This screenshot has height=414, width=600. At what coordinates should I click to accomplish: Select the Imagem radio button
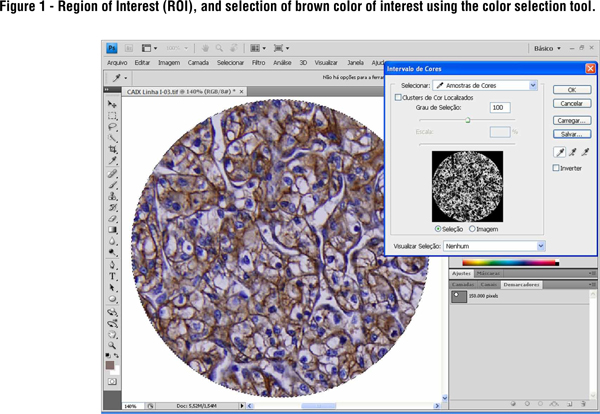coord(472,229)
